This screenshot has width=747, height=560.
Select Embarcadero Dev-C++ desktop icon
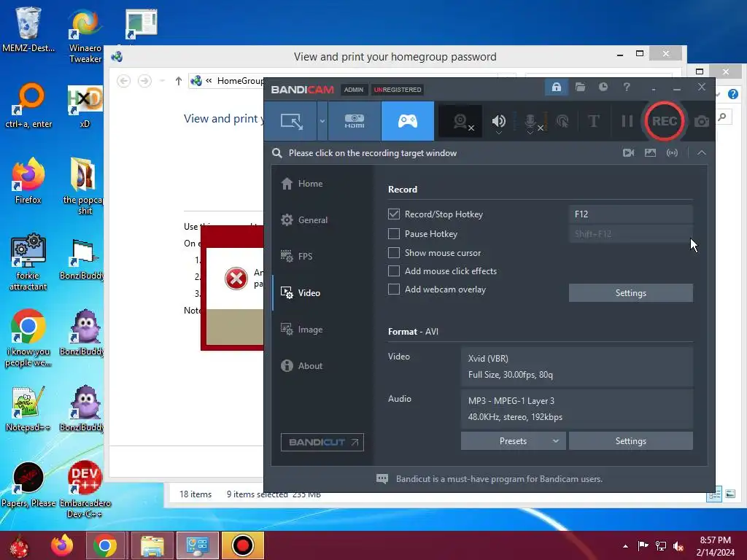(x=85, y=489)
